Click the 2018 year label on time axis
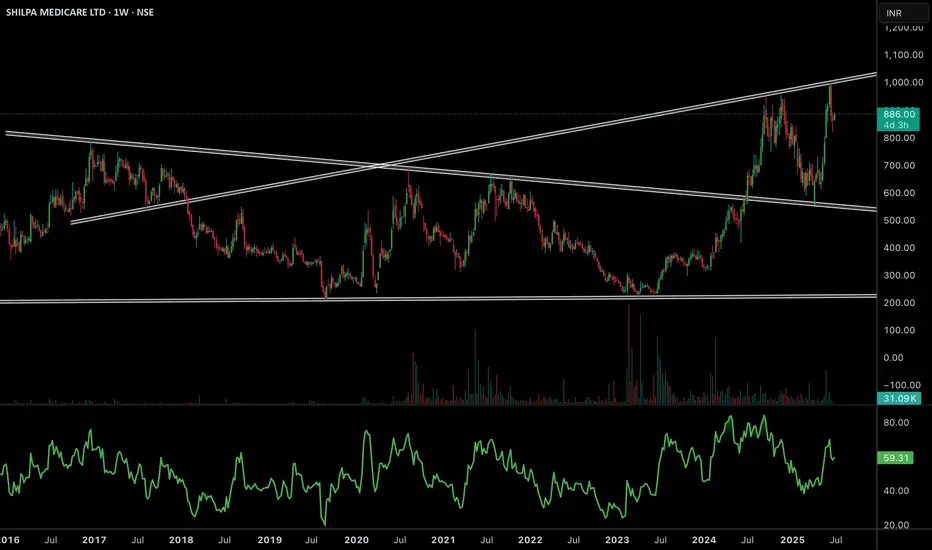The width and height of the screenshot is (932, 550). (x=181, y=540)
